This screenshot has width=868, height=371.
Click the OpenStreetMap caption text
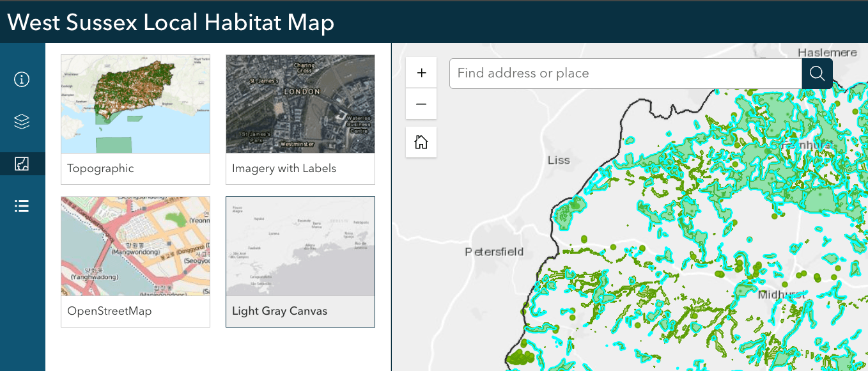110,312
